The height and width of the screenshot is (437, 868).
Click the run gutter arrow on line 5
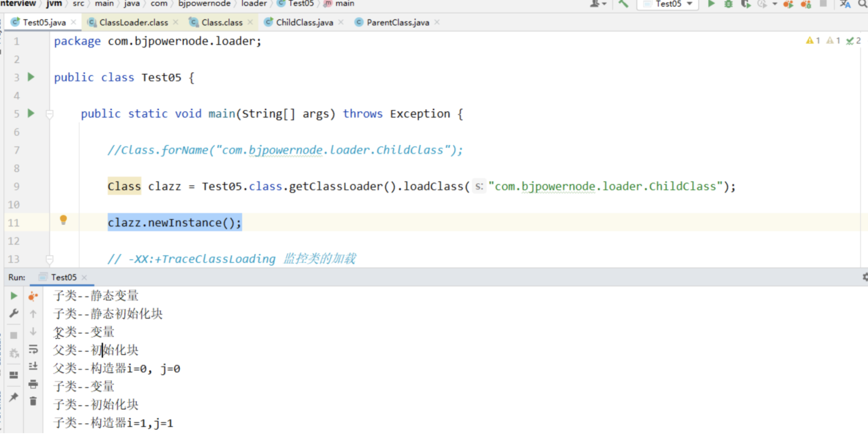point(31,114)
